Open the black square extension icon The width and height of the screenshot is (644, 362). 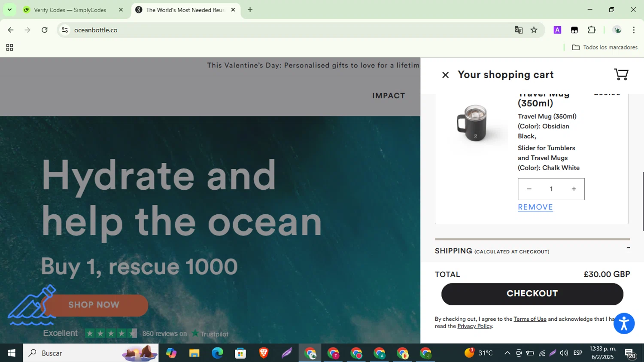[574, 30]
